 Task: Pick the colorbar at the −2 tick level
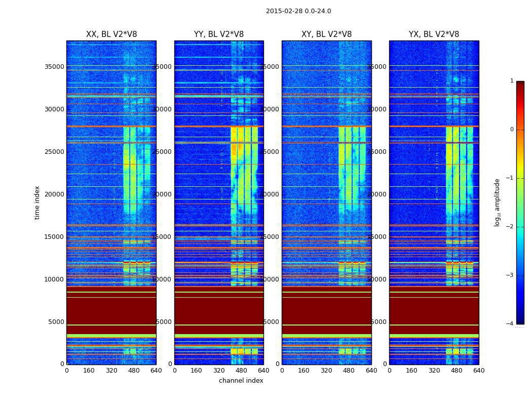520,227
